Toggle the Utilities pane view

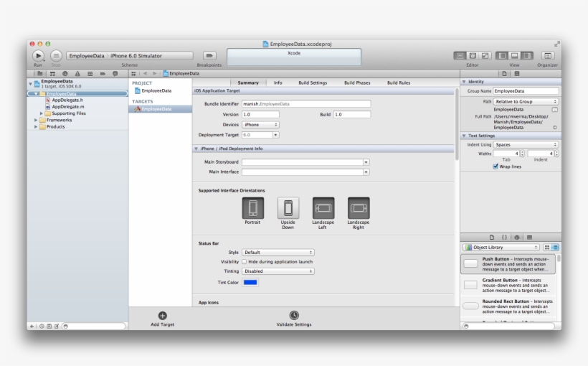527,55
